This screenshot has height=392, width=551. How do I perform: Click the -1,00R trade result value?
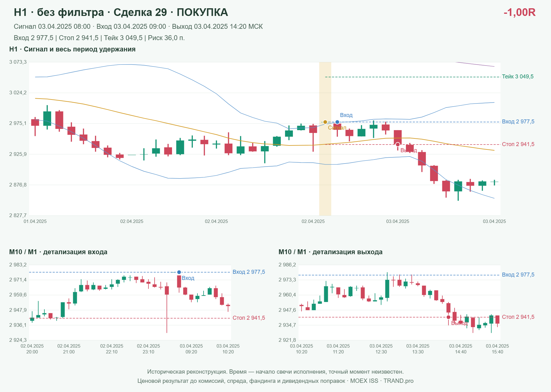point(519,12)
